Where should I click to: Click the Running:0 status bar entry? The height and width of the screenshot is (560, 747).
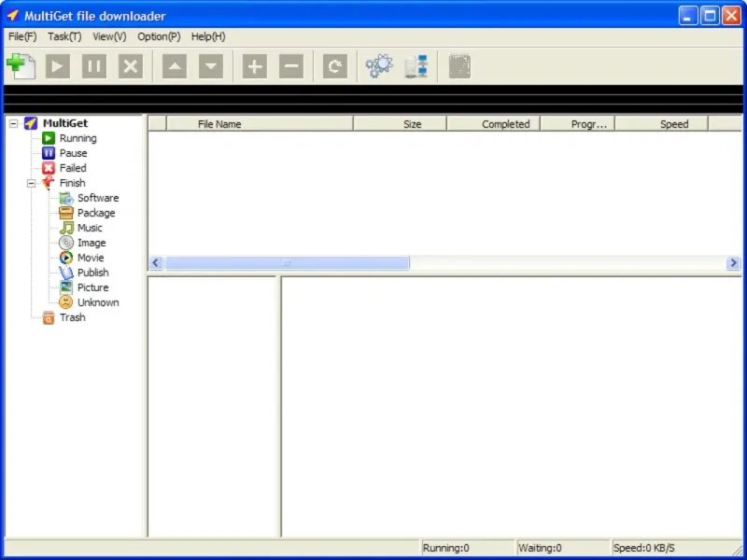[x=468, y=548]
